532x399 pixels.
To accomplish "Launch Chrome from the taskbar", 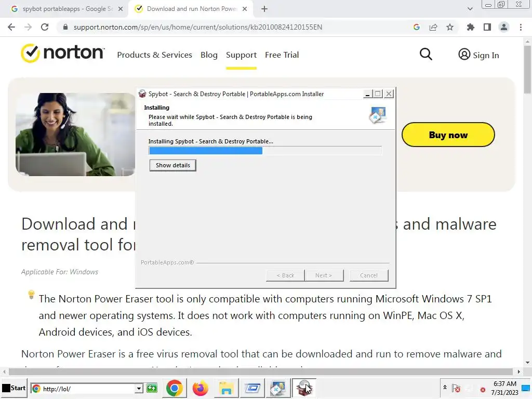I will pos(175,389).
